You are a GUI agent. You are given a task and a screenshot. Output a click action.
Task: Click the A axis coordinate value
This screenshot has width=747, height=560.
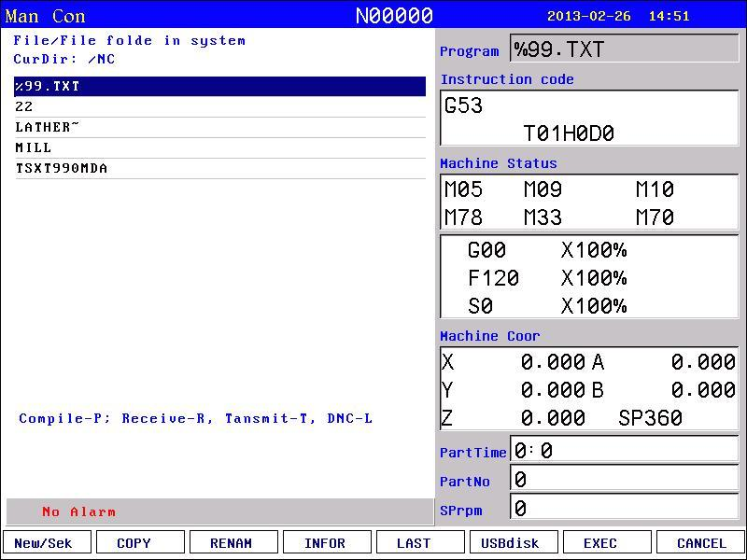click(703, 362)
